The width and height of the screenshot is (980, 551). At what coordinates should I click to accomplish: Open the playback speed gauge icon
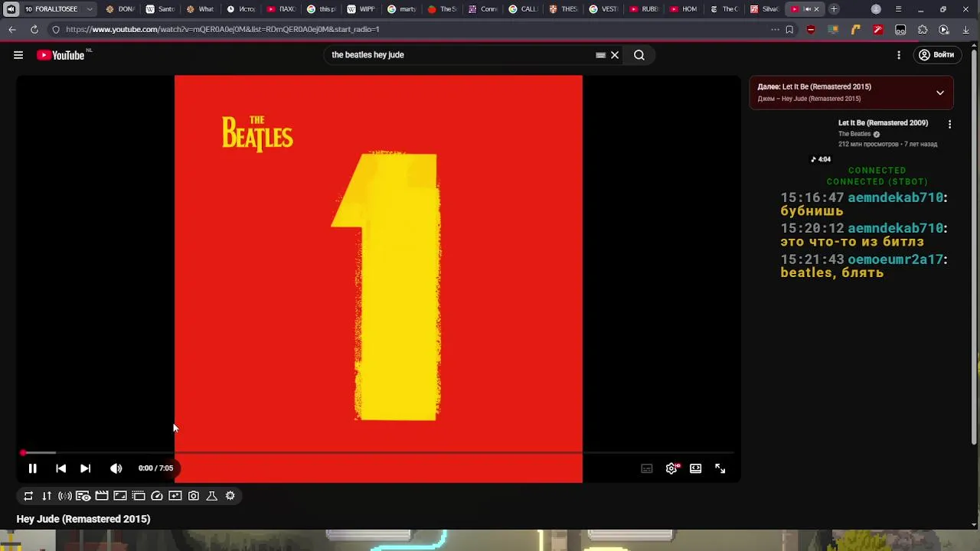(x=157, y=496)
